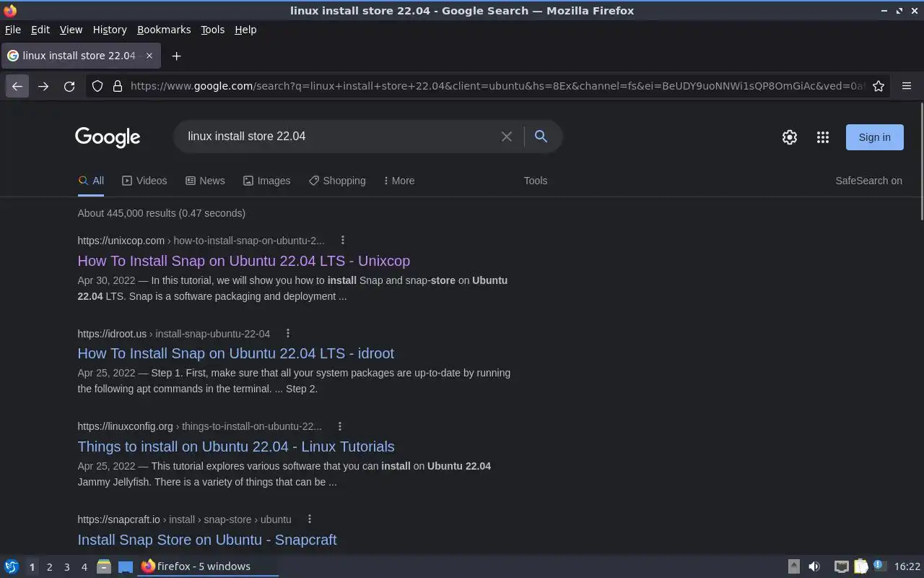Switch to workspace 3 in taskbar
This screenshot has width=924, height=578.
(66, 567)
